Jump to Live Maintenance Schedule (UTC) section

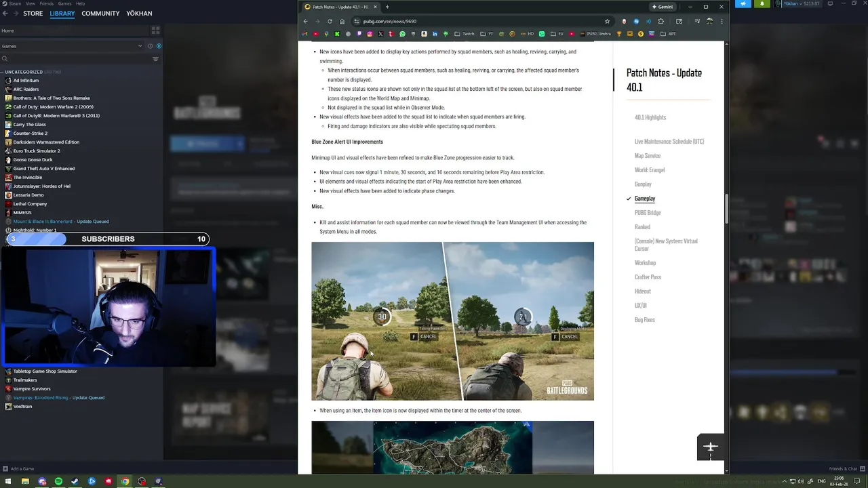tap(669, 142)
